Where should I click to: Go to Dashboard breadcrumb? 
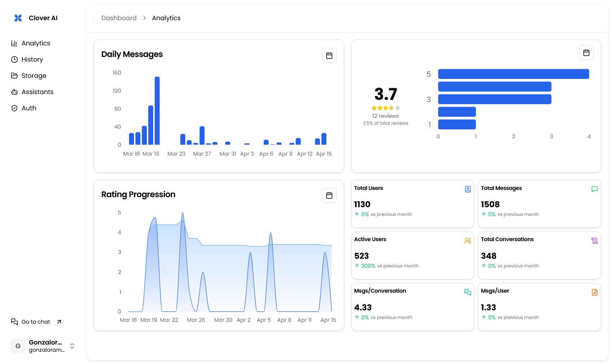[119, 18]
